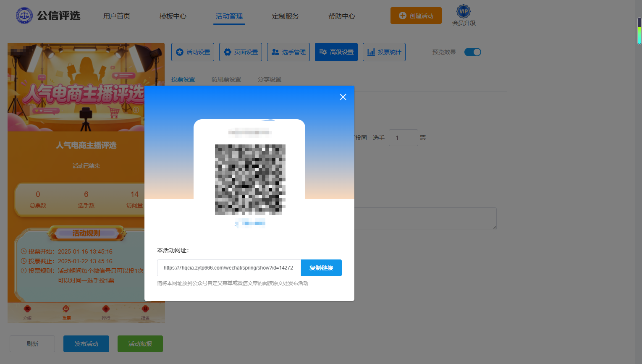Click the VIP 会员升级 icon
Viewport: 642px width, 364px height.
(x=464, y=16)
